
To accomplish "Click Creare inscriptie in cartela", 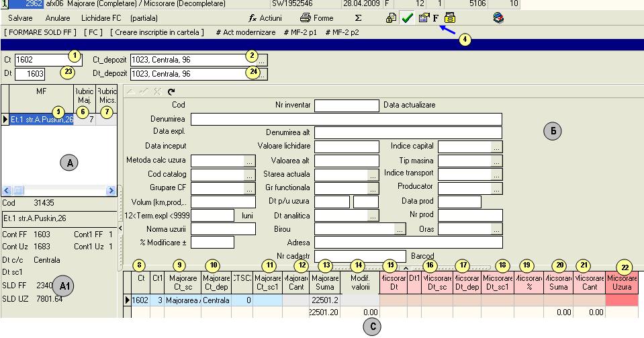I will pos(157,32).
